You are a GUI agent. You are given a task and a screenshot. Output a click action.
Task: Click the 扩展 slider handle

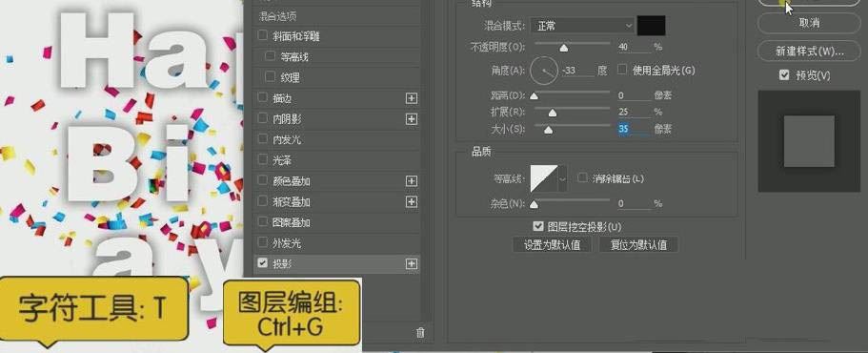coord(552,114)
